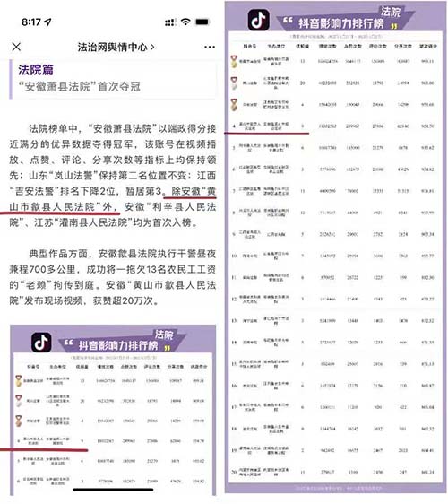The width and height of the screenshot is (448, 504).
Task: Tap the 抖音影响力排行榜 title banner on right
Action: pos(341,23)
